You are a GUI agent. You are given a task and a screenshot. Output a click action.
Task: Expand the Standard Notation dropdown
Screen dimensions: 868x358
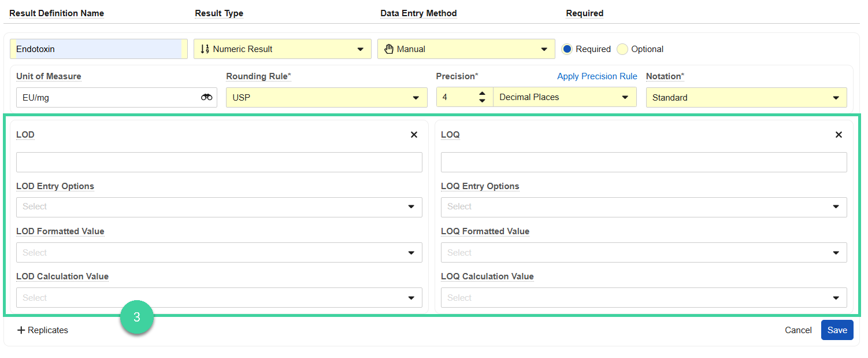[x=745, y=98]
